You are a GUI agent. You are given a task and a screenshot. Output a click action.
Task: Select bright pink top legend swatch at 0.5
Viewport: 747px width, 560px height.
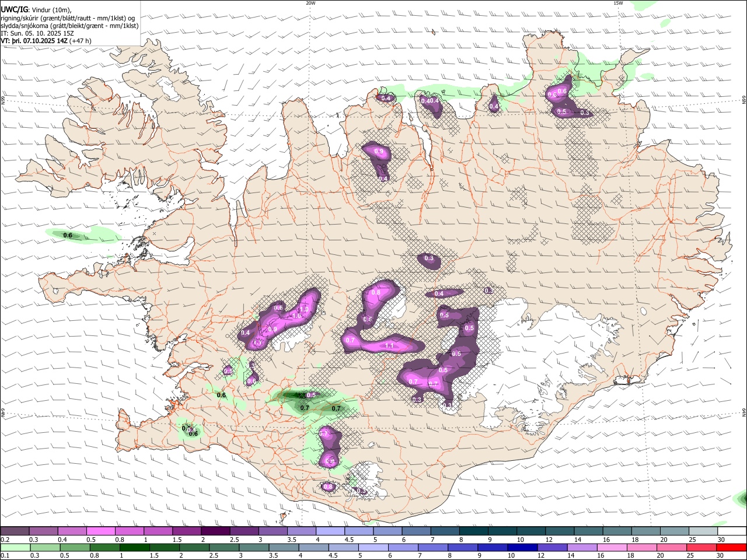pos(100,531)
